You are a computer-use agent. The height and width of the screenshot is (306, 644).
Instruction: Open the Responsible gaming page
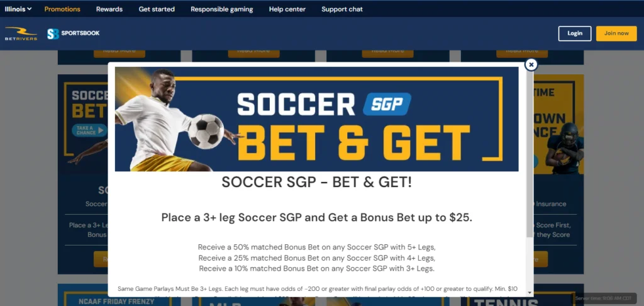pos(222,9)
